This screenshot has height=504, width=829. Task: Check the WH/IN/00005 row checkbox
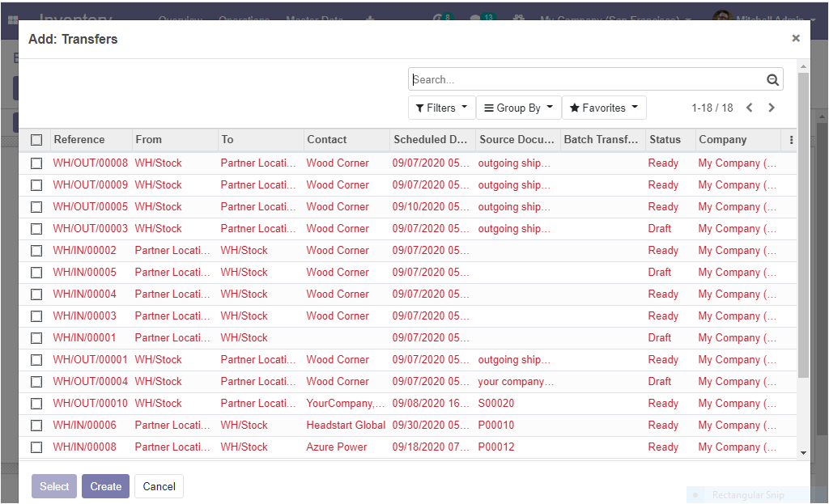36,273
